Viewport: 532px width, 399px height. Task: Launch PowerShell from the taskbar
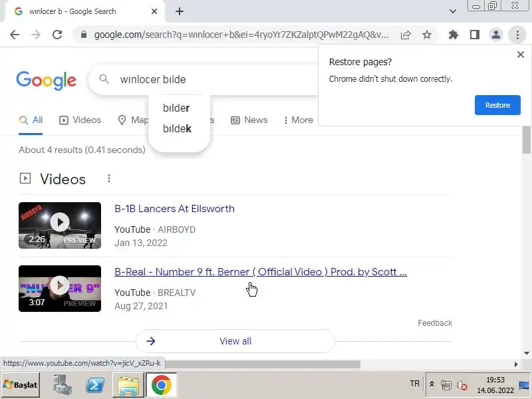(x=95, y=385)
